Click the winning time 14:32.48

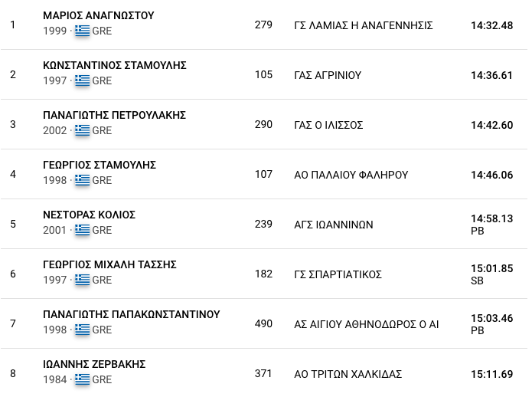pyautogui.click(x=491, y=25)
